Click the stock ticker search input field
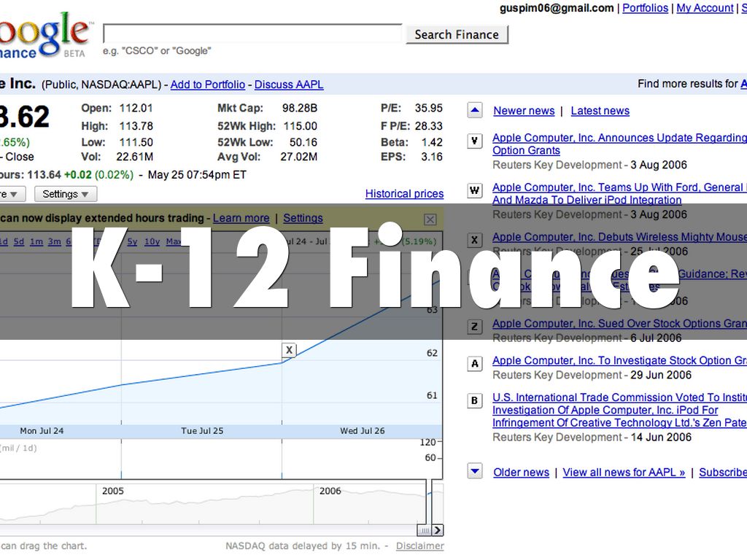747x560 pixels. (x=252, y=33)
